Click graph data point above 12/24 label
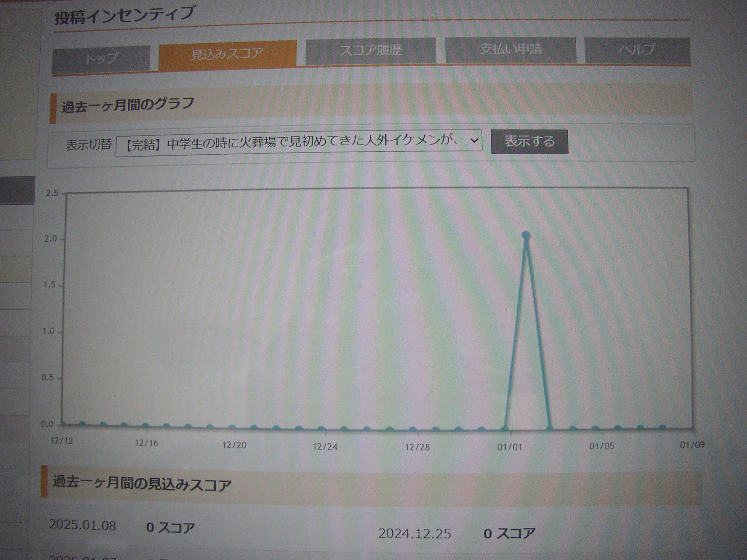 pyautogui.click(x=321, y=429)
